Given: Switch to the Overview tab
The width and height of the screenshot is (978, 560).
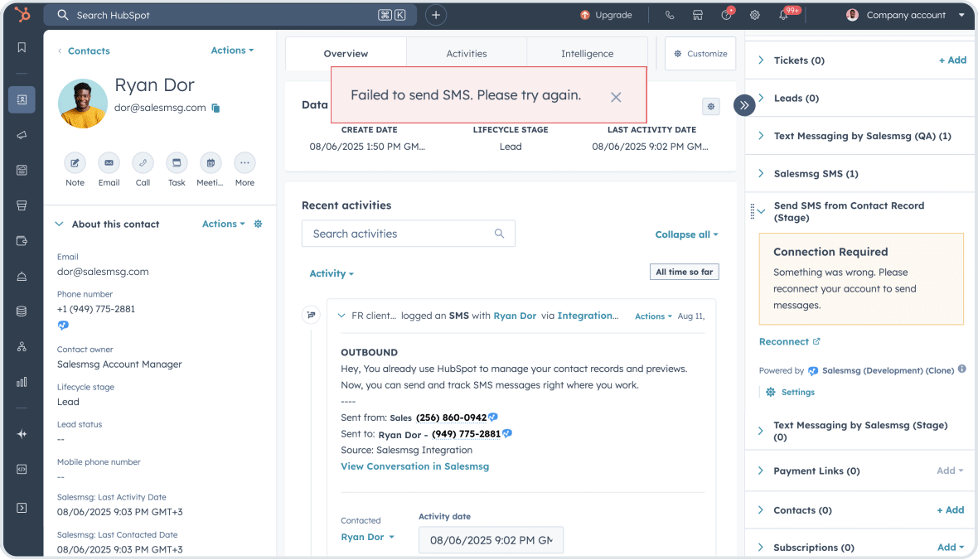Looking at the screenshot, I should [x=346, y=54].
